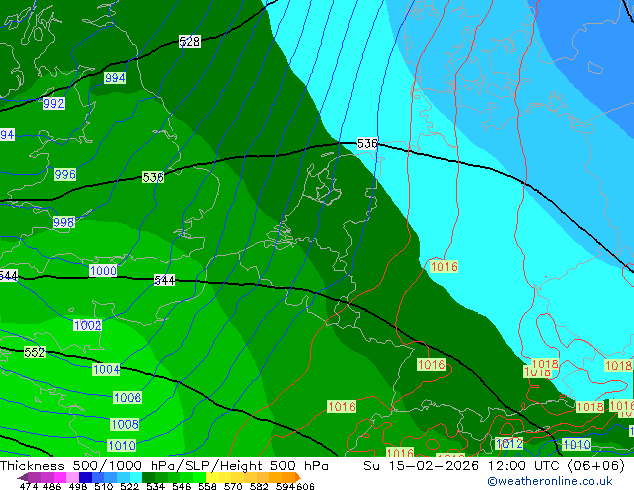Image resolution: width=634 pixels, height=490 pixels.
Task: Select the 534 legend value
Action: pos(155,486)
